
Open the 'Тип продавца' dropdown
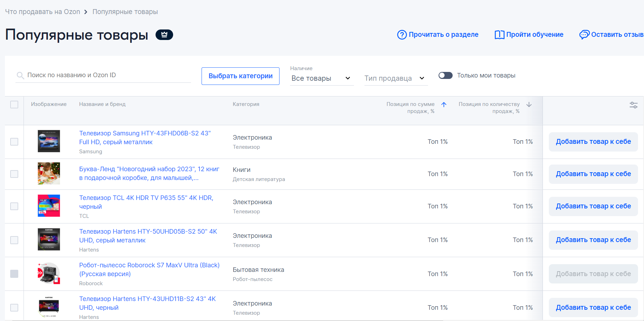coord(395,78)
